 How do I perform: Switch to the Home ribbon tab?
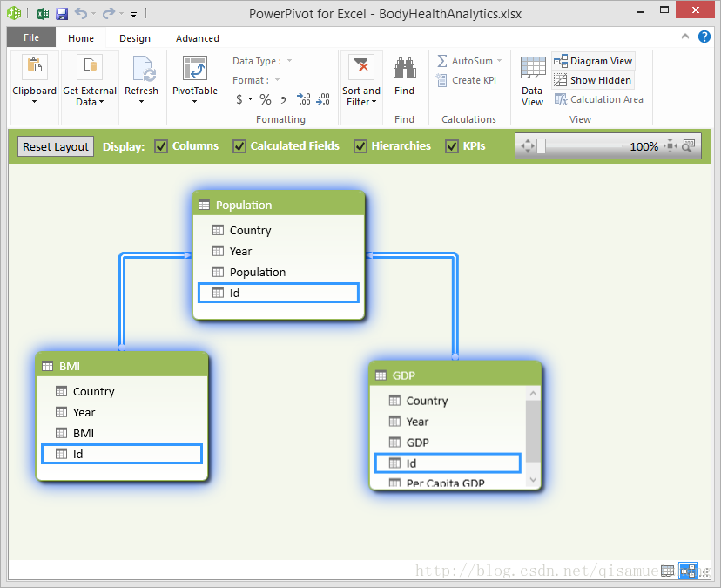pos(81,38)
